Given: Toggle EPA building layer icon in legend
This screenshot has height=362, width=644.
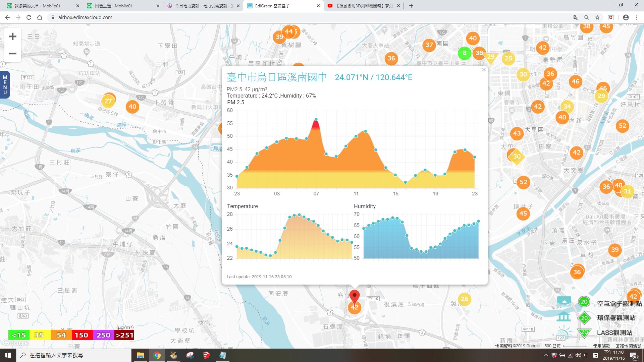Looking at the screenshot, I should (563, 316).
